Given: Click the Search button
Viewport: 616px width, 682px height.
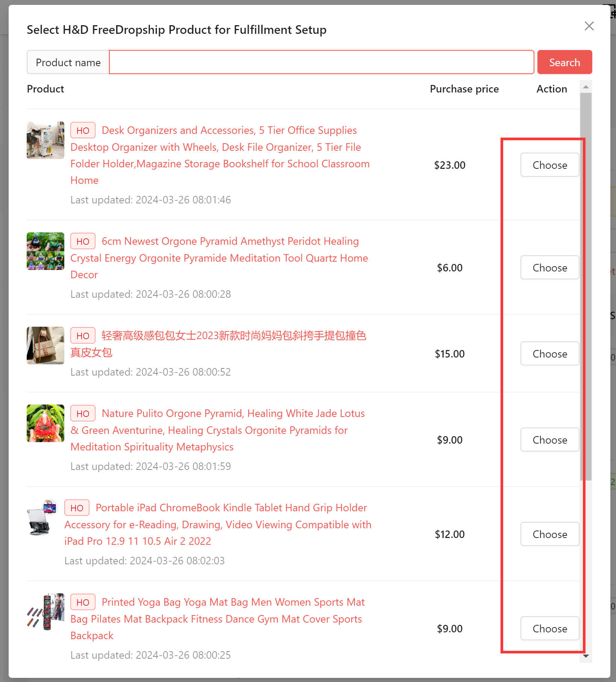Looking at the screenshot, I should (564, 62).
